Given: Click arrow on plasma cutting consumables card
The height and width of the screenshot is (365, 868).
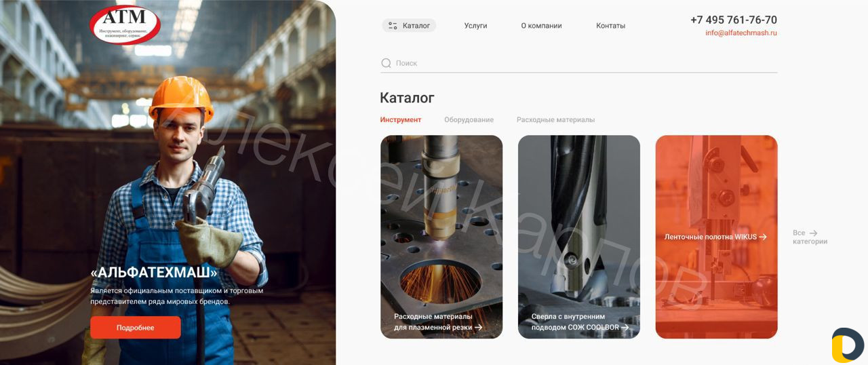Looking at the screenshot, I should tap(479, 327).
